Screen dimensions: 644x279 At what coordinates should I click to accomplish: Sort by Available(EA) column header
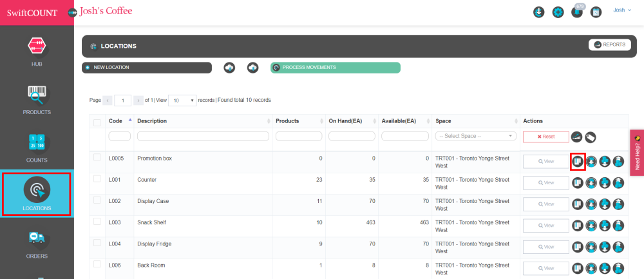[405, 120]
